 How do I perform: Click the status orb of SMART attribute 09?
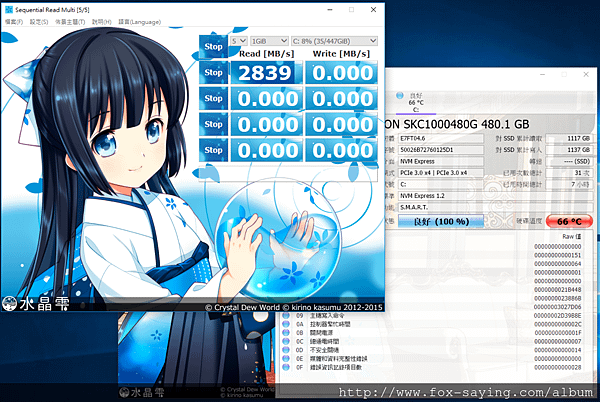click(x=286, y=316)
